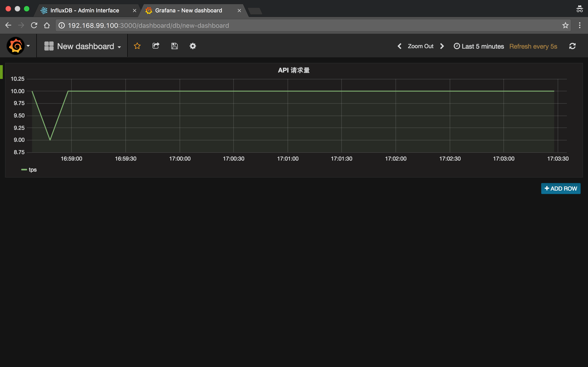Click the share dashboard icon
The width and height of the screenshot is (588, 367).
pos(156,46)
